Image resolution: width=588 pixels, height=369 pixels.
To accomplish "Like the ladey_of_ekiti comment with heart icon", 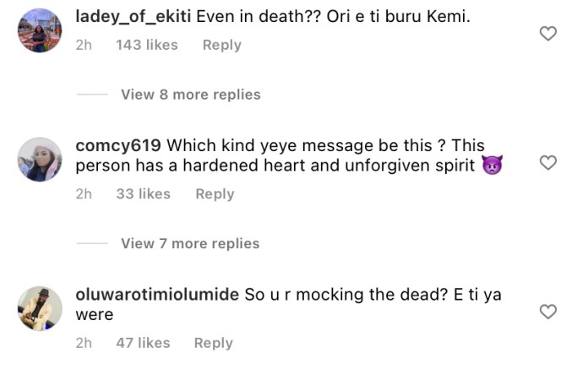I will pos(548,33).
